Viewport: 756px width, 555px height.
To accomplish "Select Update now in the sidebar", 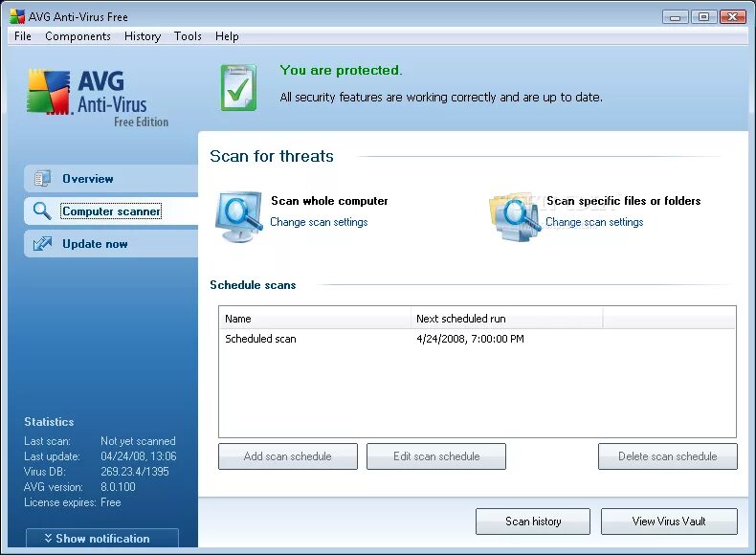I will pos(111,244).
